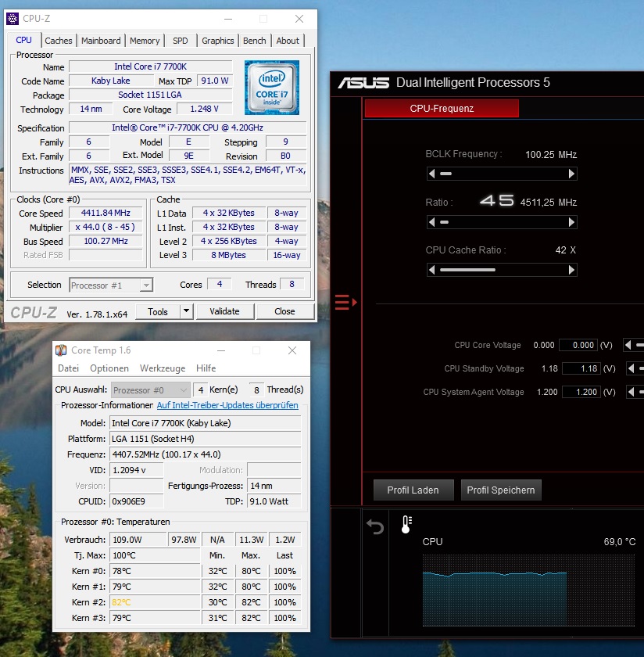Viewport: 644px width, 657px height.
Task: Open the Memory tab in CPU-Z
Action: tap(145, 41)
